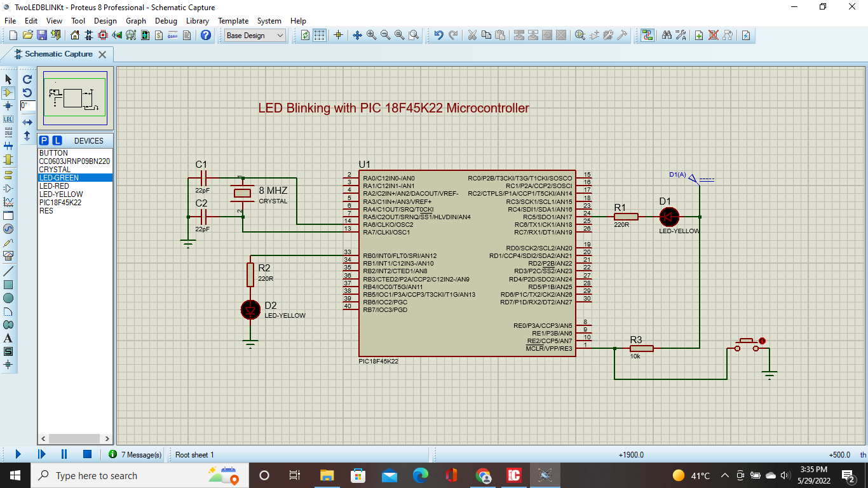Select LED-GREEN in the devices list

(75, 178)
